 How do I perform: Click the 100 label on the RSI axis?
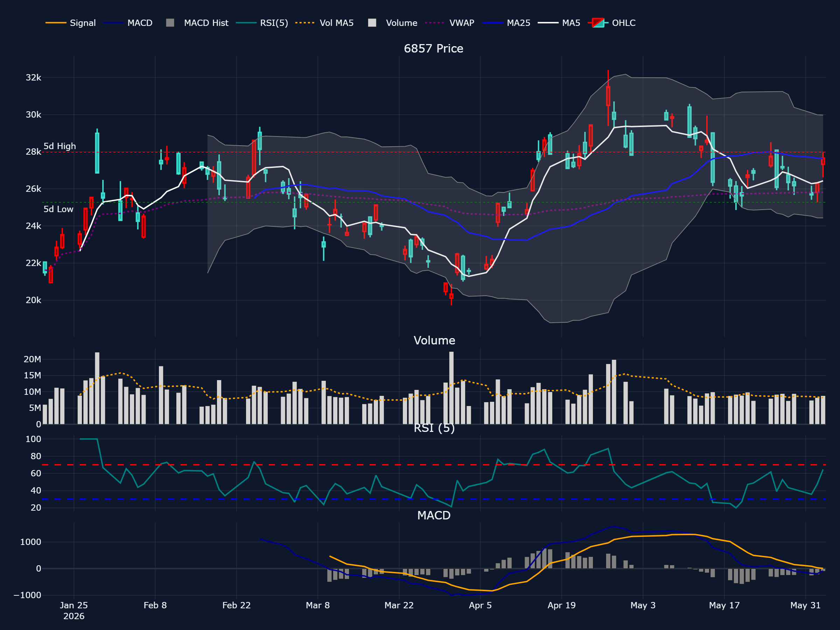[33, 439]
